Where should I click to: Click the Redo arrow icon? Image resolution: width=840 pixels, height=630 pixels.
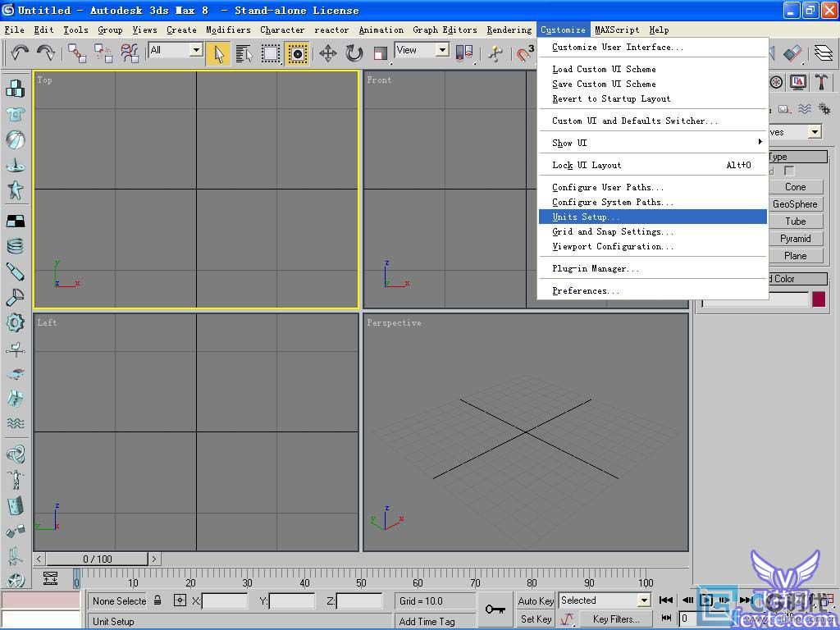[x=46, y=52]
